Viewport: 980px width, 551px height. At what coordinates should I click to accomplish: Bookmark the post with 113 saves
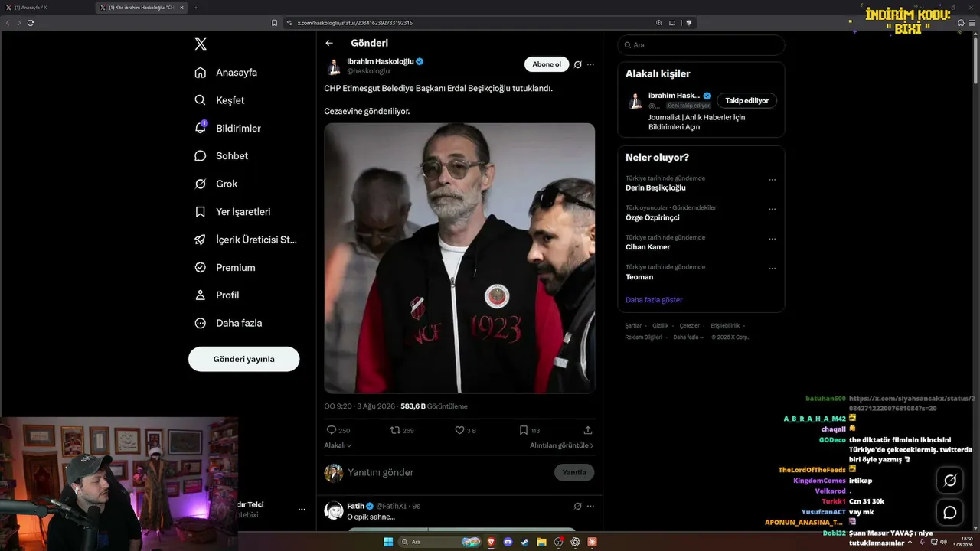point(524,430)
